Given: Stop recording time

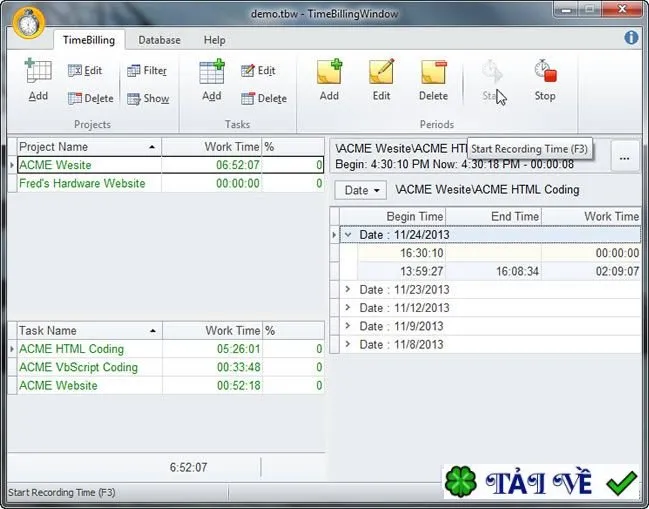Looking at the screenshot, I should (x=545, y=80).
